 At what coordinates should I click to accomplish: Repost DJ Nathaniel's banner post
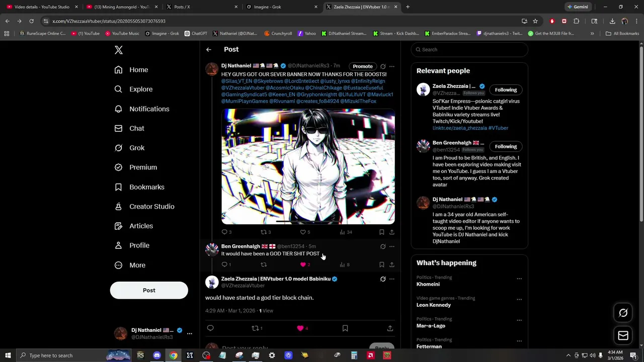pyautogui.click(x=264, y=232)
